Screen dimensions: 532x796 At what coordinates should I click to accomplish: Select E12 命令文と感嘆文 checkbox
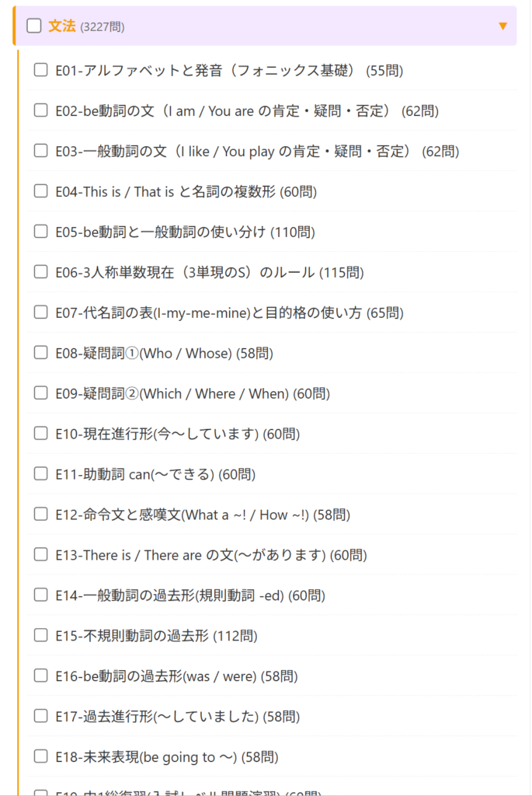(41, 515)
